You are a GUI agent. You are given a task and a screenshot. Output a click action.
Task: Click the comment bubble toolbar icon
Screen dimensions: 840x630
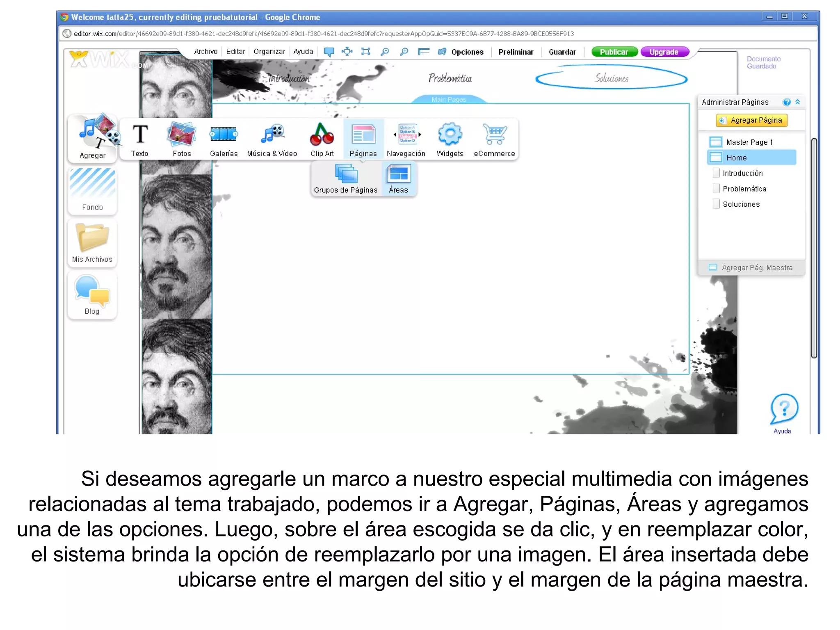click(x=329, y=52)
